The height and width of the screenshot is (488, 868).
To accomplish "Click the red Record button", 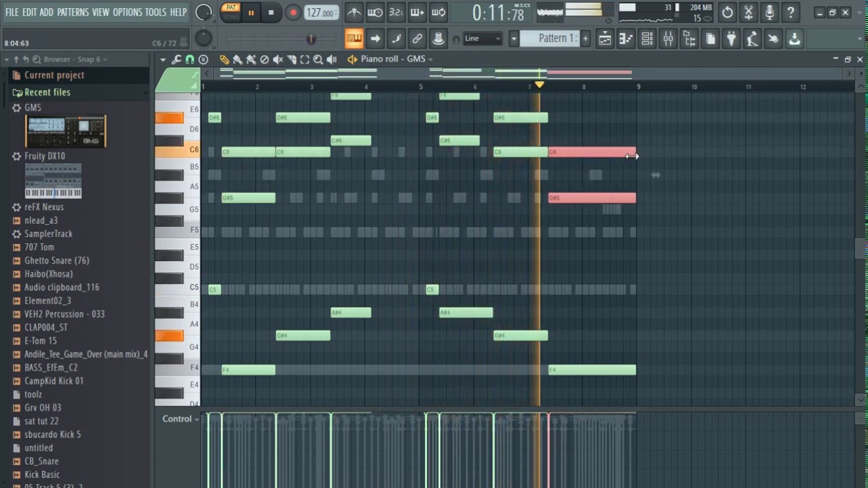I will [293, 13].
